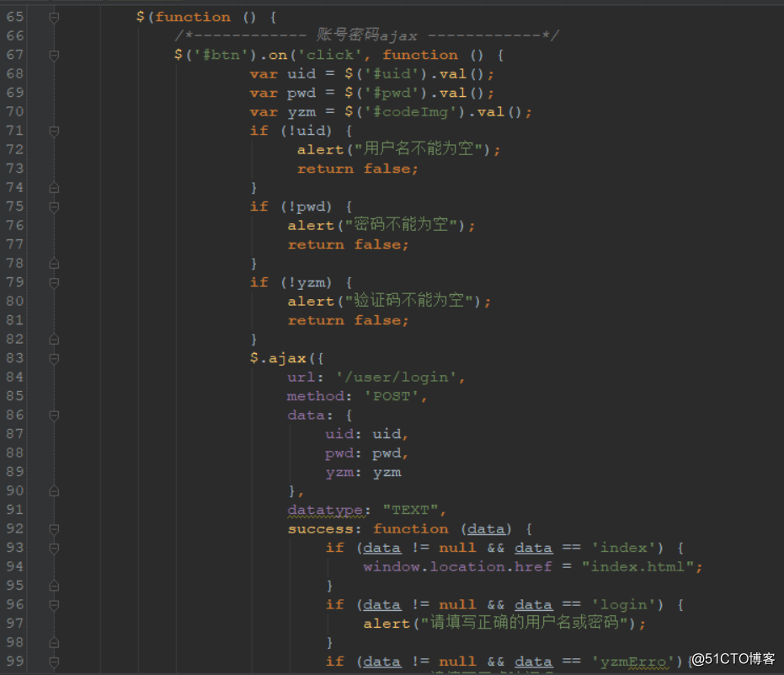The height and width of the screenshot is (675, 784).
Task: Click the fold end marker on line 90
Action: click(54, 492)
